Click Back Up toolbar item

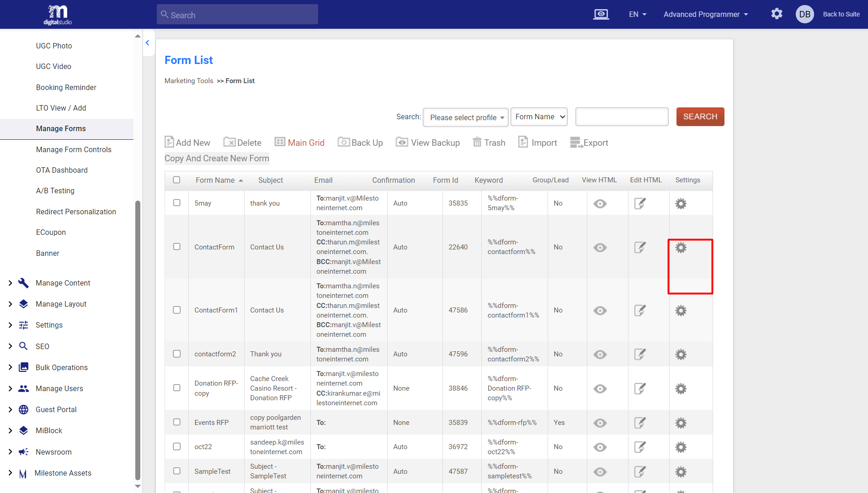360,142
